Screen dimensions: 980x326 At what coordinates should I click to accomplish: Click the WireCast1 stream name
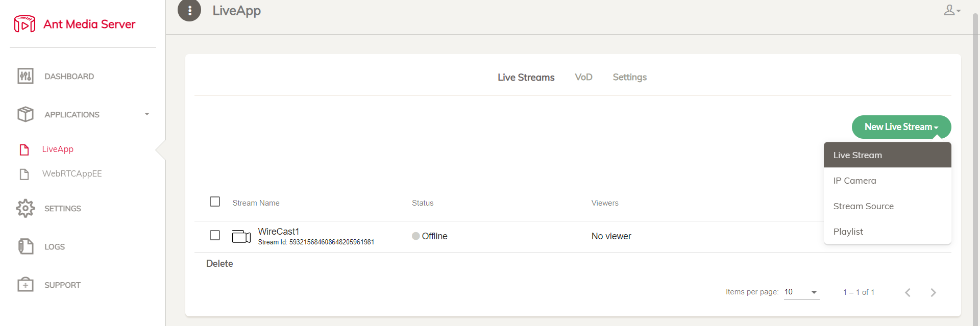[279, 232]
